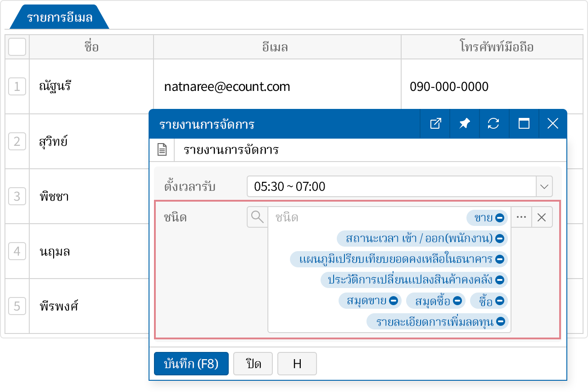Click the refresh icon in dialog header
Image resolution: width=588 pixels, height=392 pixels.
coord(494,124)
